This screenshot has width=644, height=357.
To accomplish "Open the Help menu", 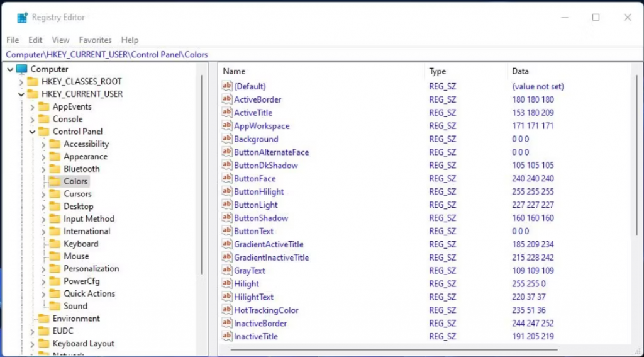I will click(x=130, y=40).
